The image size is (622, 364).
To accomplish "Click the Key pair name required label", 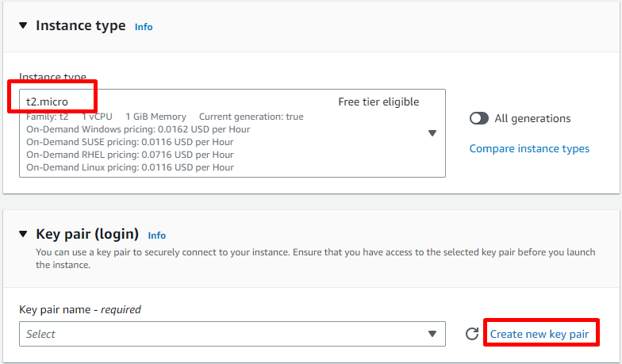I will pos(80,309).
